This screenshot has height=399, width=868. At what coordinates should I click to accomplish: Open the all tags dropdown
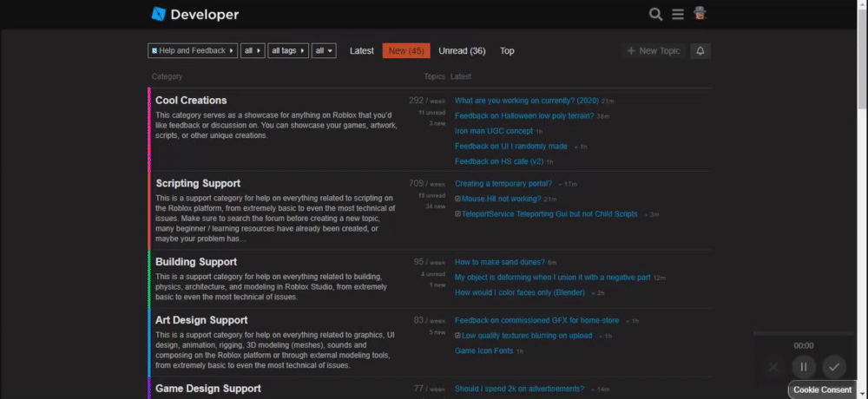click(x=288, y=51)
